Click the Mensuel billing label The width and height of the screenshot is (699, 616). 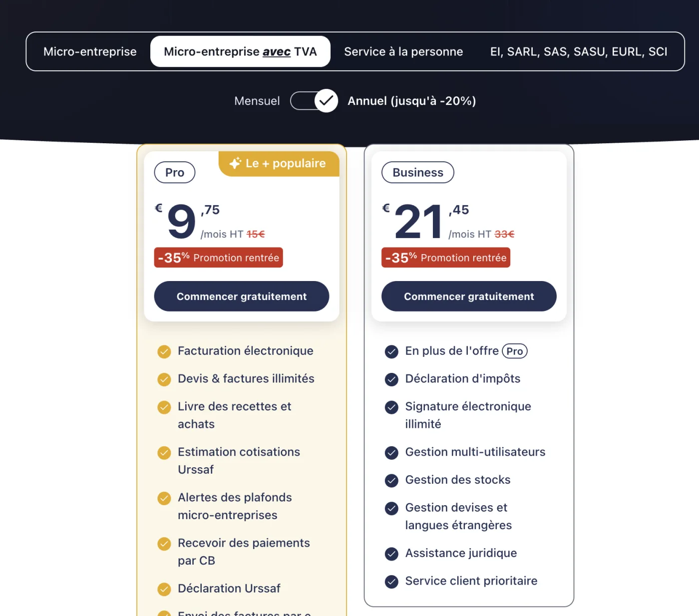pos(257,101)
